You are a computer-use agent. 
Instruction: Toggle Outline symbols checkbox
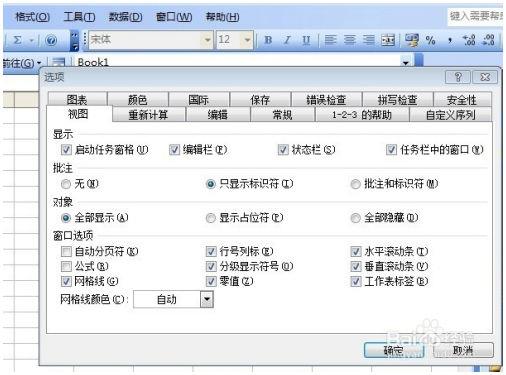211,266
